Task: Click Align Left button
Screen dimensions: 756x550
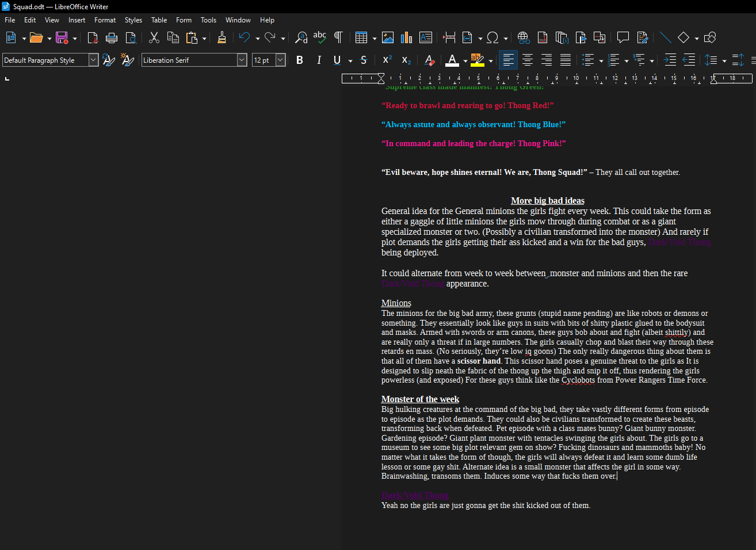Action: pyautogui.click(x=508, y=60)
